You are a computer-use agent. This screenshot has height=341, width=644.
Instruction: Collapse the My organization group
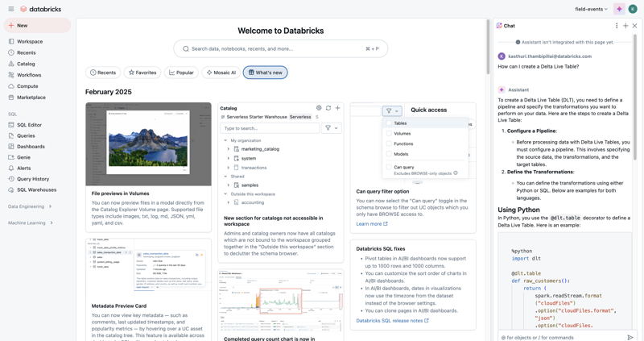point(225,140)
